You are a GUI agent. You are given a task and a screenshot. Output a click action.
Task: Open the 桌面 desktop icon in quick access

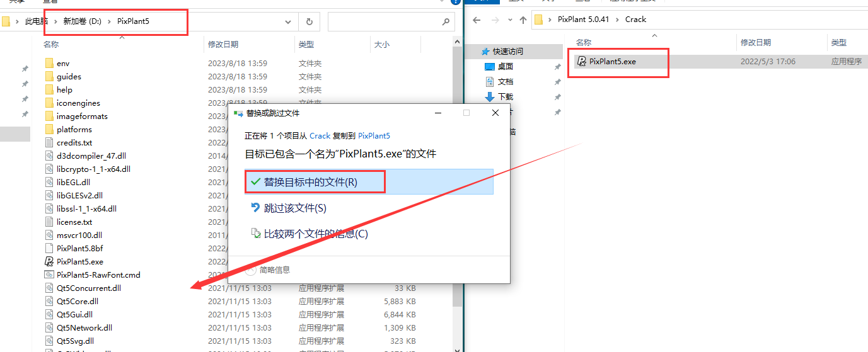tap(490, 66)
